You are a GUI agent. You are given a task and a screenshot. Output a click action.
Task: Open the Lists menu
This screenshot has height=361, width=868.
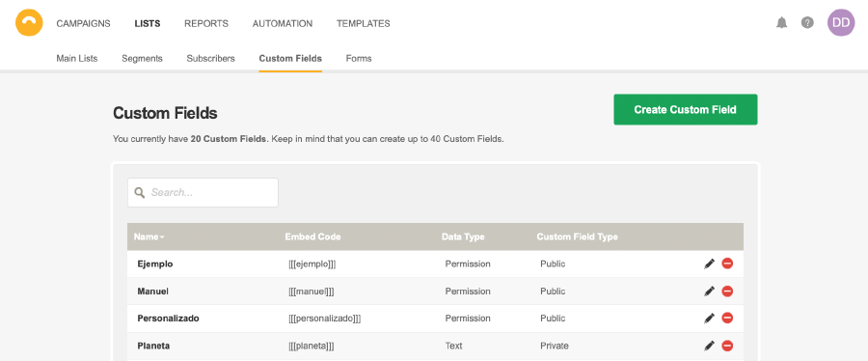tap(148, 23)
